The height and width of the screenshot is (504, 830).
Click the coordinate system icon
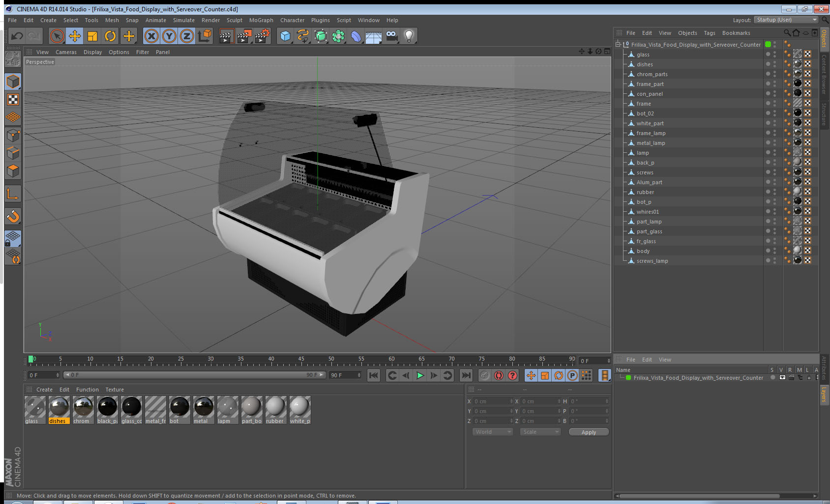(x=205, y=36)
